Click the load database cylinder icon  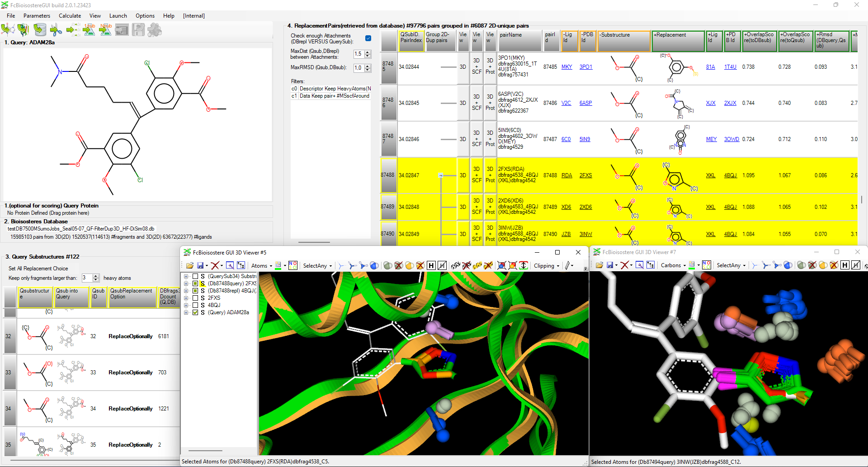(x=40, y=30)
